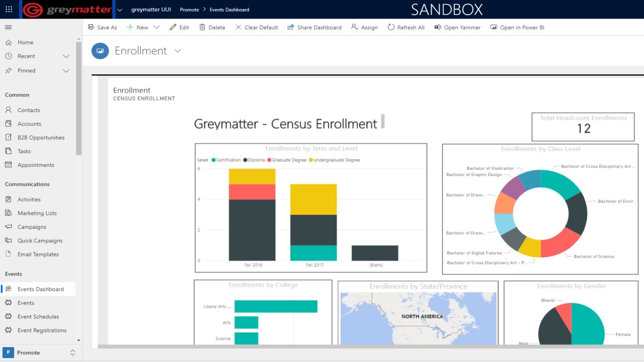
Task: Click the North America map
Action: [418, 318]
